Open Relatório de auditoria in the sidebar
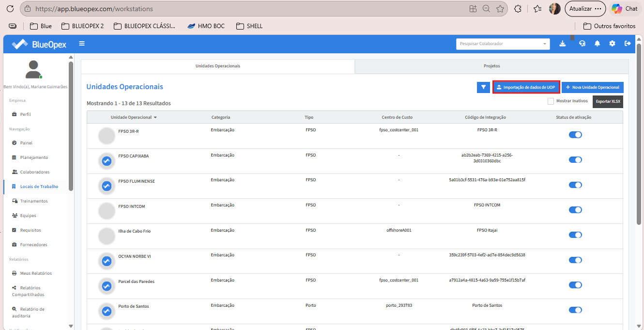 (28, 313)
